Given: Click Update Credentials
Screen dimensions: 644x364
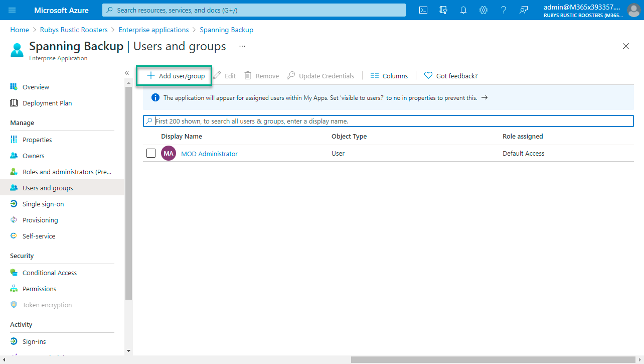Looking at the screenshot, I should click(320, 76).
